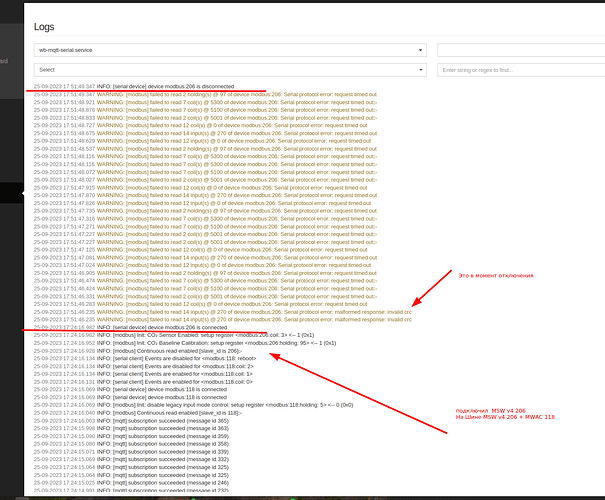Click the 17:51:47.735 WARNING log line
Screen dimensions: 605x500
tap(205, 211)
